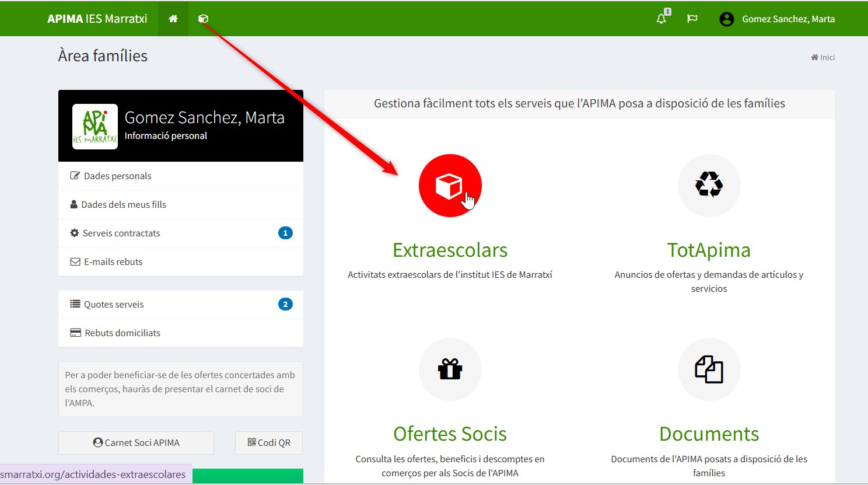Open user menu Gomez Sanchez, Marta
868x485 pixels.
pyautogui.click(x=777, y=19)
